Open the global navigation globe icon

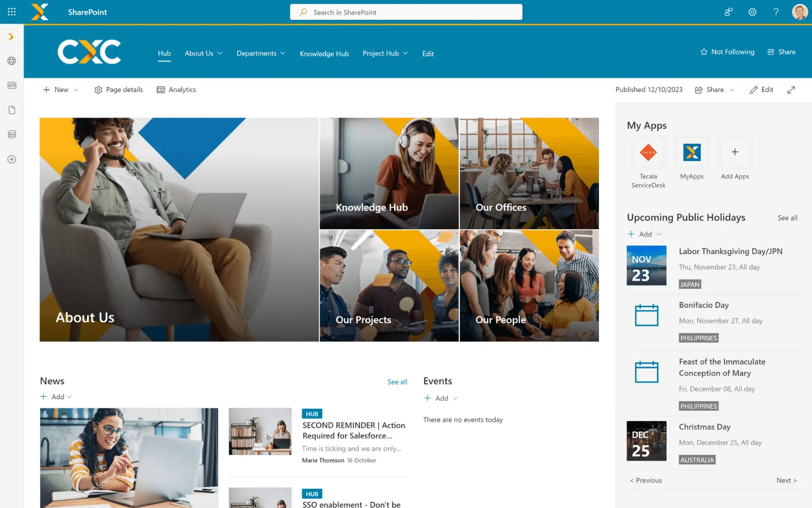tap(12, 61)
